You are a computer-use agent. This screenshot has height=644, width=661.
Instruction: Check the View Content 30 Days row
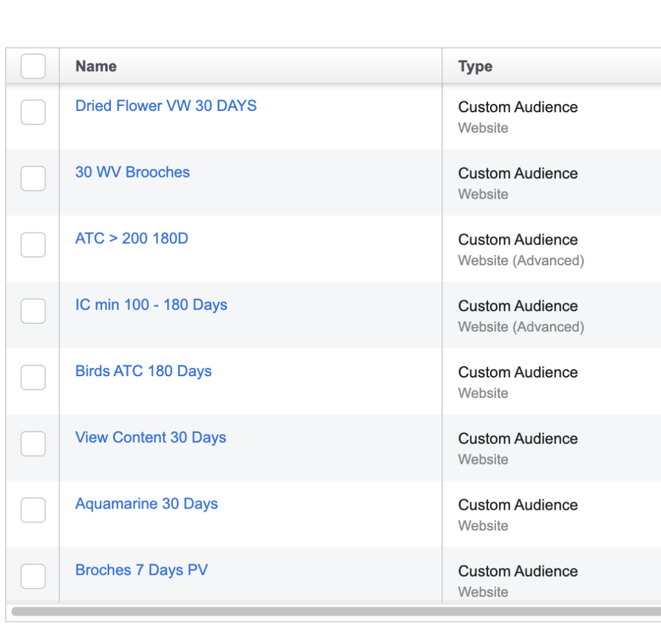point(33,444)
